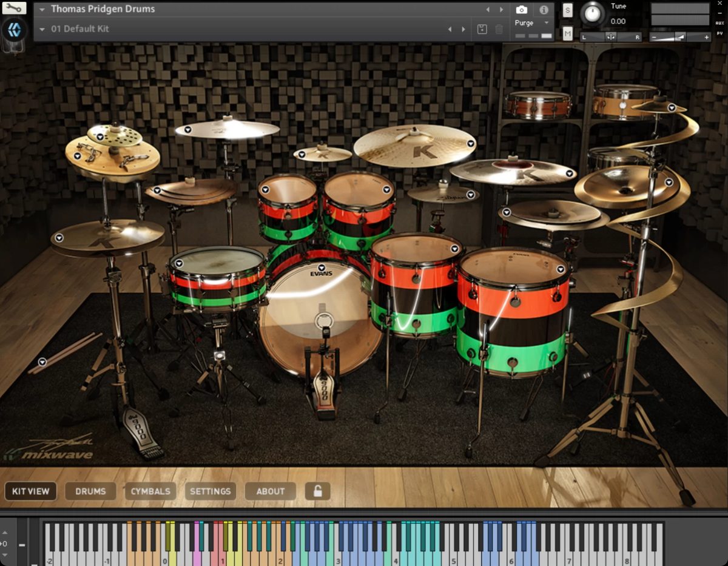728x566 pixels.
Task: Open the Purge dropdown
Action: (533, 23)
